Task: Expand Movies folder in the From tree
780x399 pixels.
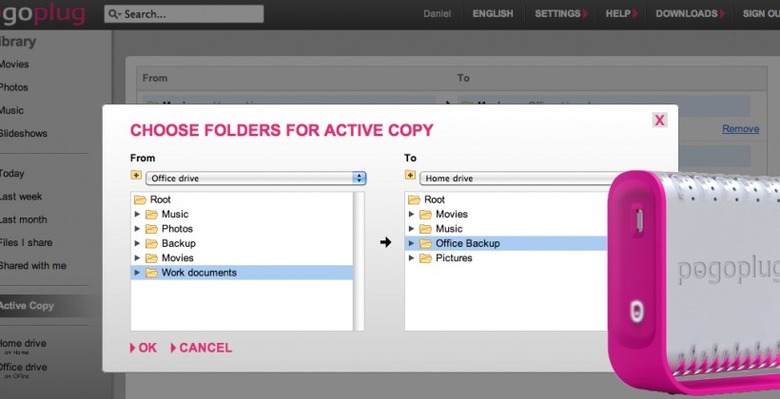Action: (138, 258)
